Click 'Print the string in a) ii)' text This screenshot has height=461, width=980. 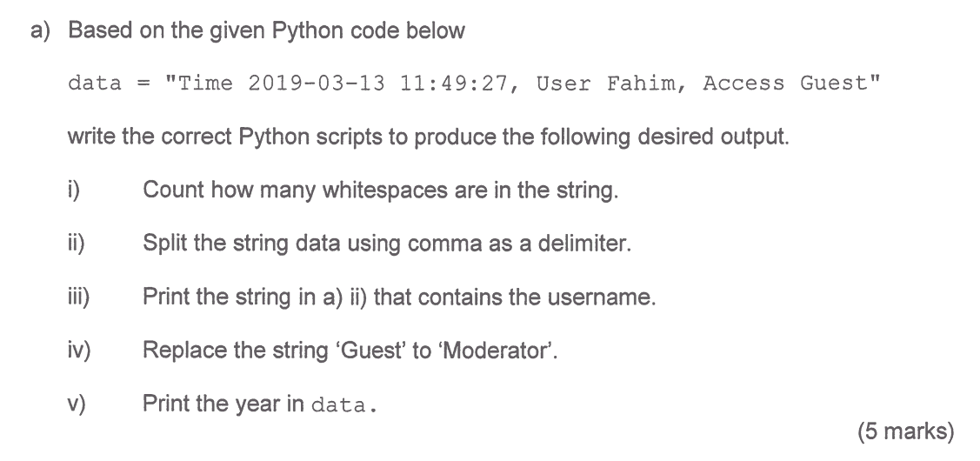tap(399, 297)
